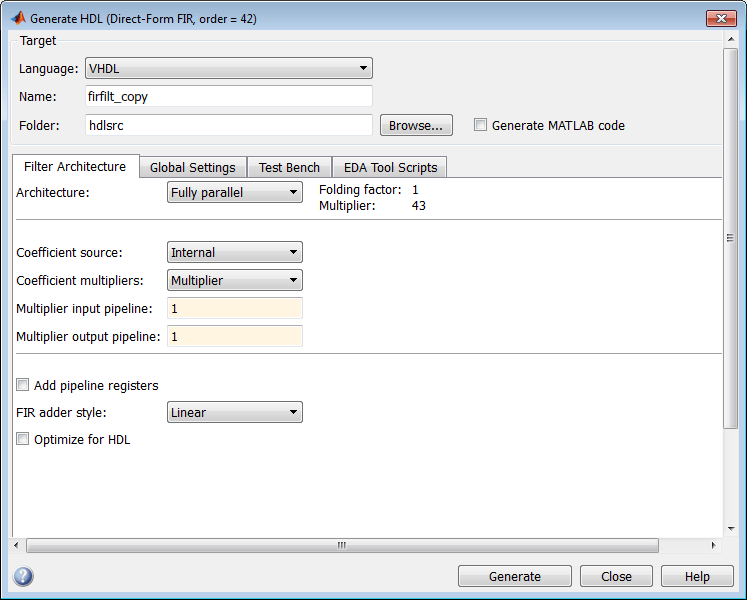Enable the Generate MATLAB code checkbox
This screenshot has height=600, width=747.
pyautogui.click(x=481, y=125)
